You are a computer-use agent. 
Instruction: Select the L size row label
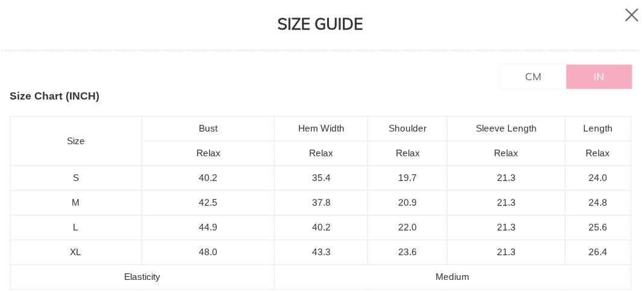point(76,227)
